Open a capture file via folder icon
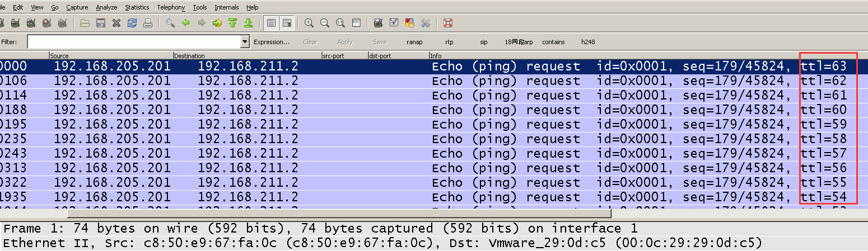Screen dimensions: 868x251 pos(85,23)
